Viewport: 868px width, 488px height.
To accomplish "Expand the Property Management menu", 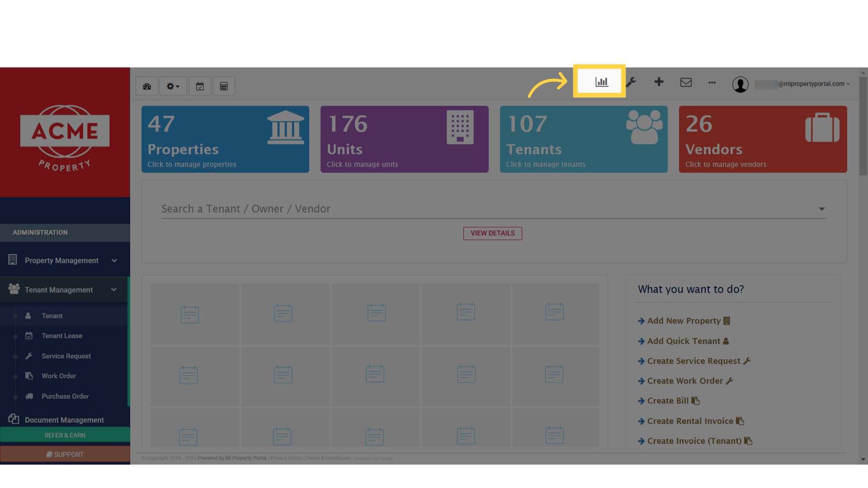I will [65, 261].
